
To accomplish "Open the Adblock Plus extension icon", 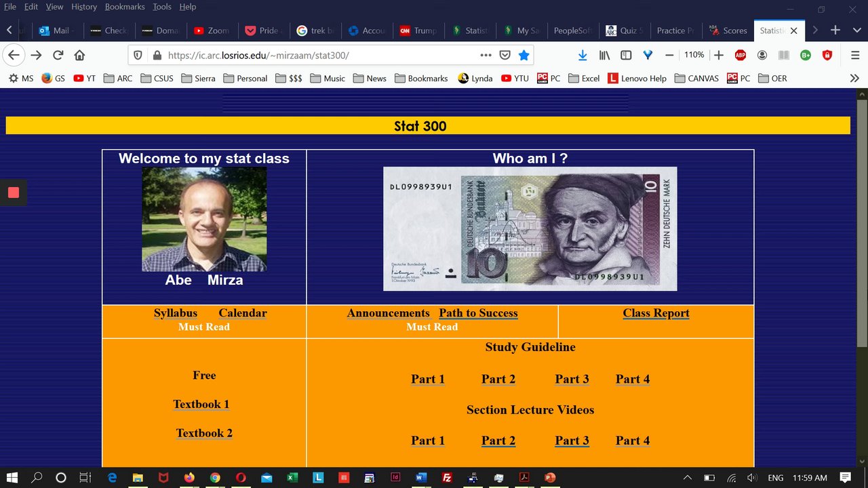I will coord(741,55).
